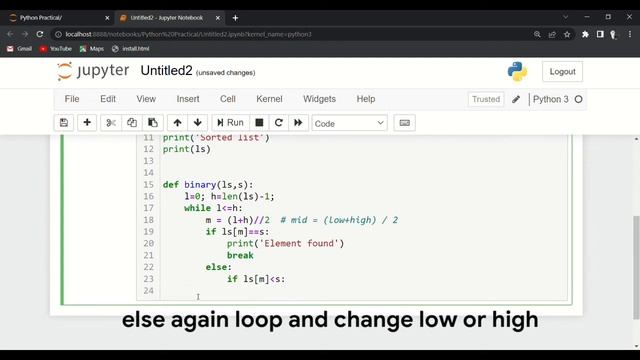Open the Widgets menu
The image size is (640, 360).
coord(319,99)
